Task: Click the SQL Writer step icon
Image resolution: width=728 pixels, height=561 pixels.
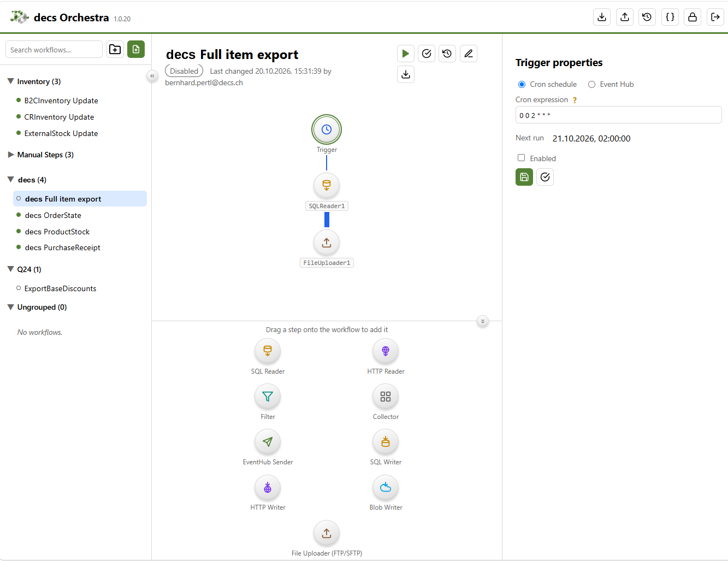Action: click(386, 442)
